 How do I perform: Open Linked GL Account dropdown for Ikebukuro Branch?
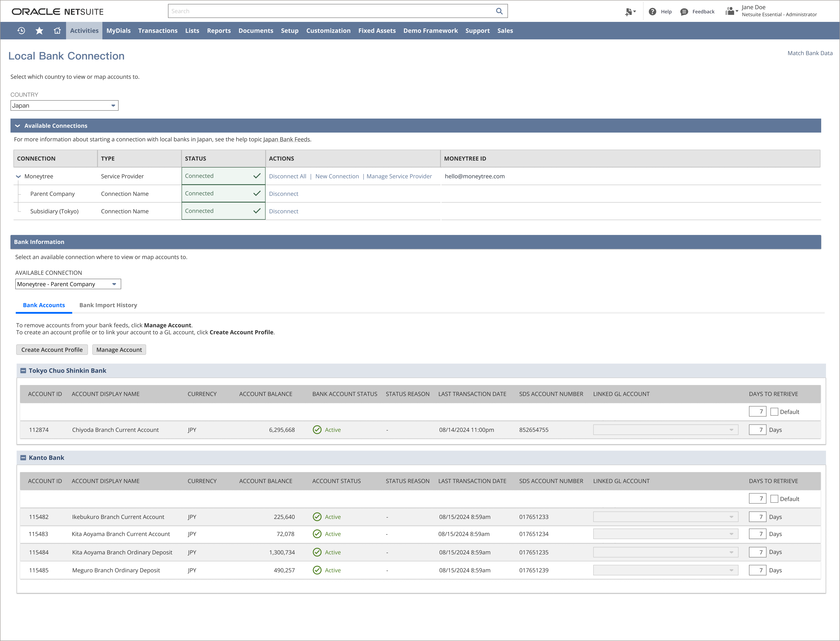tap(666, 517)
